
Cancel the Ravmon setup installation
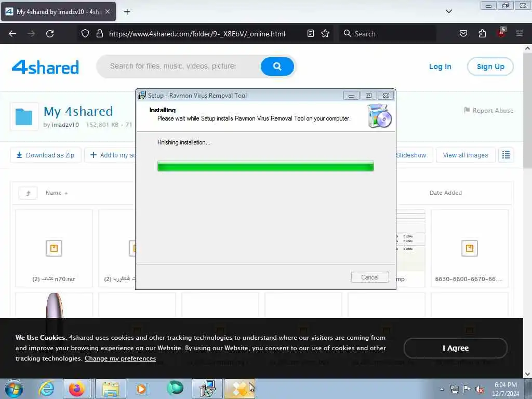(370, 277)
